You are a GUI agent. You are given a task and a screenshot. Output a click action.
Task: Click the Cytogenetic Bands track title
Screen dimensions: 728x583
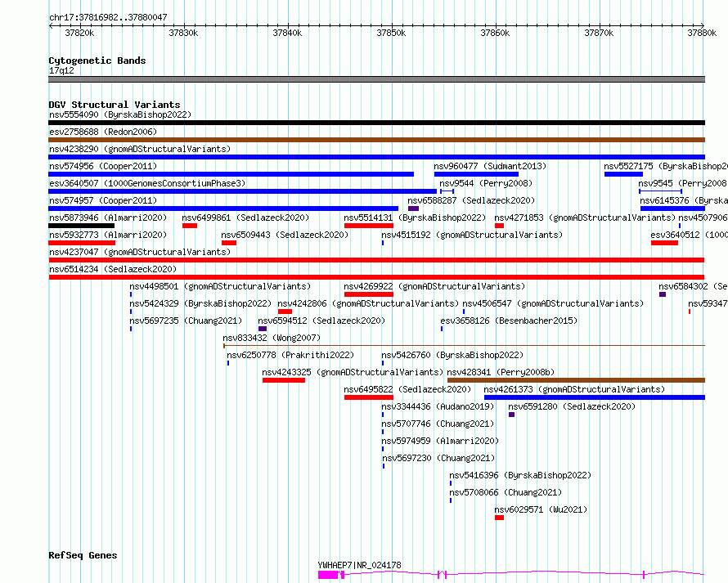tap(97, 61)
